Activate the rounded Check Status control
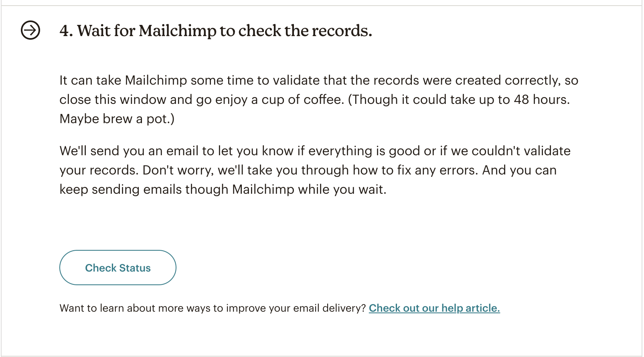Image resolution: width=644 pixels, height=357 pixels. tap(117, 268)
